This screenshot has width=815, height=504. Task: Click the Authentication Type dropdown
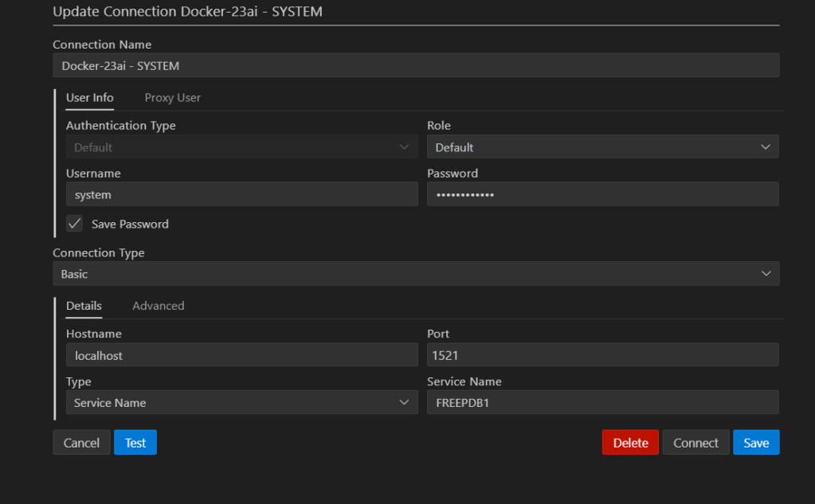(x=241, y=147)
